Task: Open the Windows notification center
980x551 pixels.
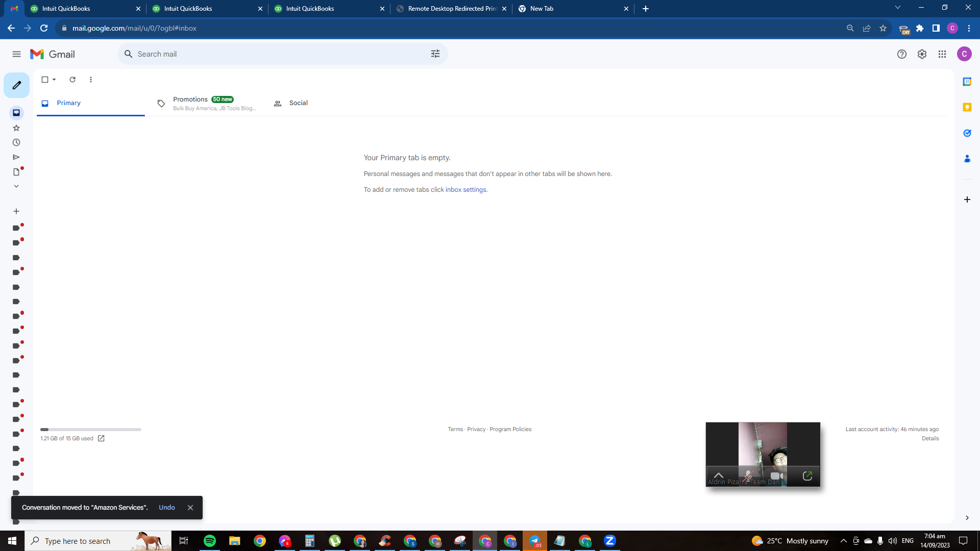Action: point(963,541)
